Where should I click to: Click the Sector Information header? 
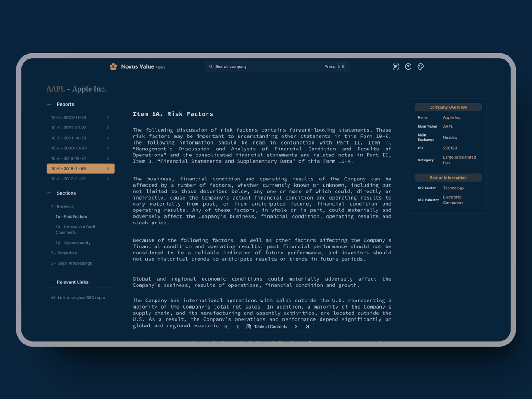point(448,178)
